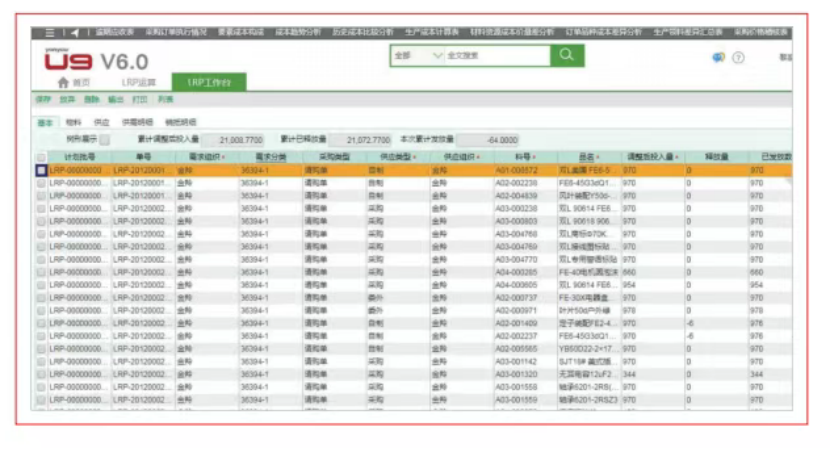This screenshot has height=449, width=831.
Task: Sort by the 需求分类 column header
Action: tap(270, 157)
